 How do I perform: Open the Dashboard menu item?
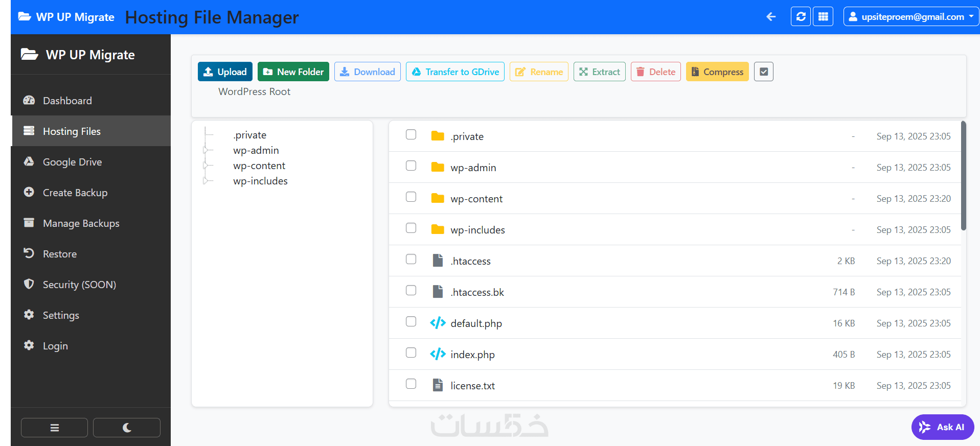coord(91,101)
